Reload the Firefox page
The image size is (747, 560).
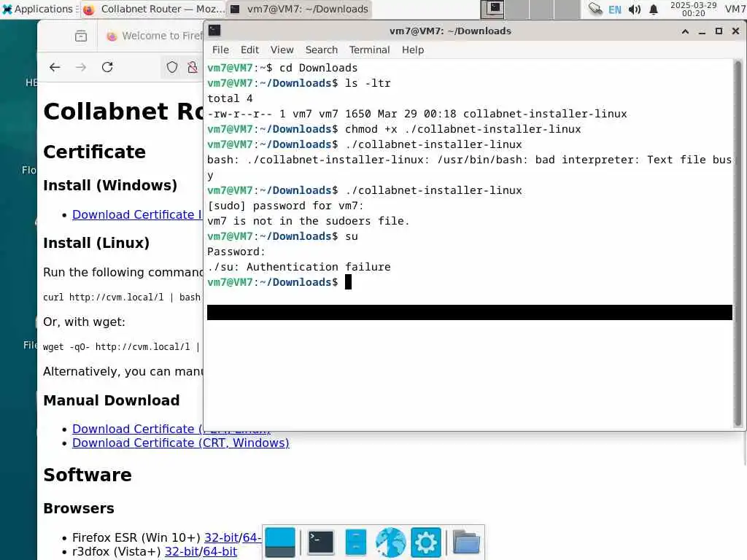[x=107, y=67]
